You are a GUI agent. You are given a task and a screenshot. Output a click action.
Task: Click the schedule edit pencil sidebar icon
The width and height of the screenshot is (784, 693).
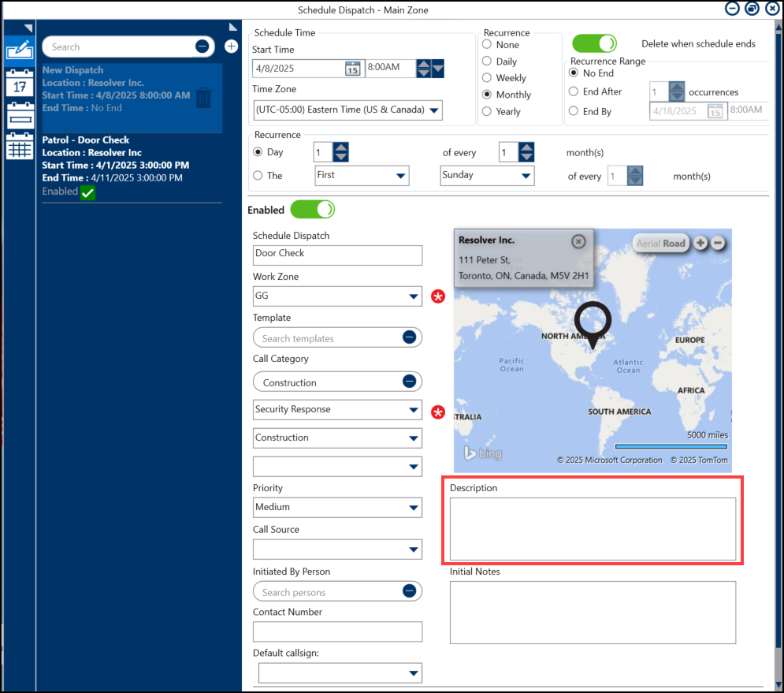coord(18,50)
